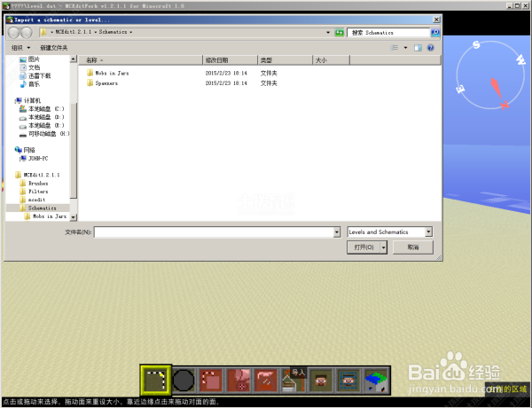Choose the Move Player head tool
The height and width of the screenshot is (408, 532).
click(321, 381)
